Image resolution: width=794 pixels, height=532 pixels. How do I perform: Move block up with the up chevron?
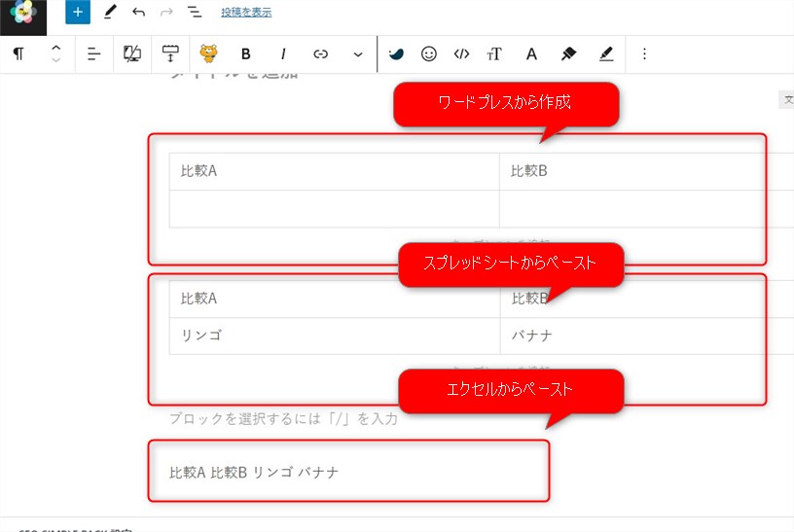(55, 48)
